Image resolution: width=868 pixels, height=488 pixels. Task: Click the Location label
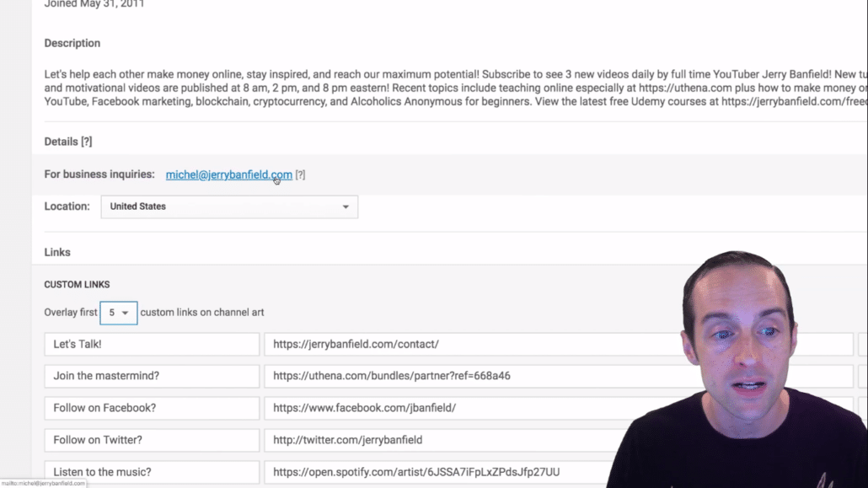pyautogui.click(x=67, y=206)
